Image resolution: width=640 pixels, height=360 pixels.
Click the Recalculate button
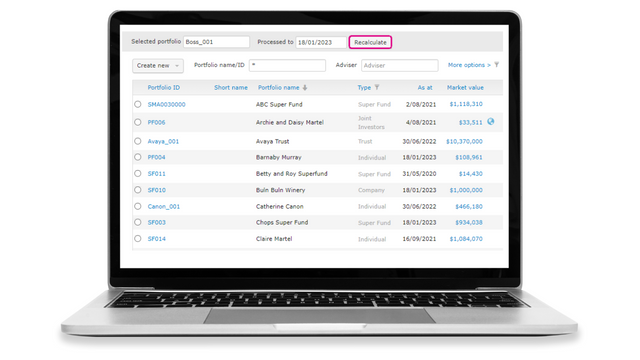(370, 42)
